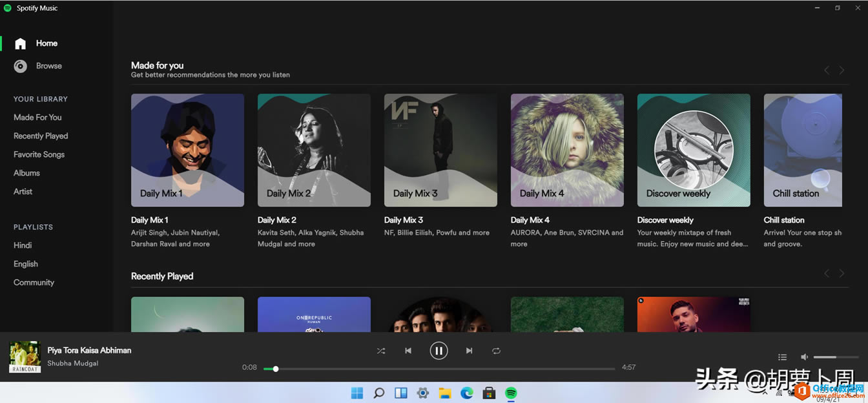Go to Made For You library
This screenshot has height=403, width=868.
coord(37,118)
